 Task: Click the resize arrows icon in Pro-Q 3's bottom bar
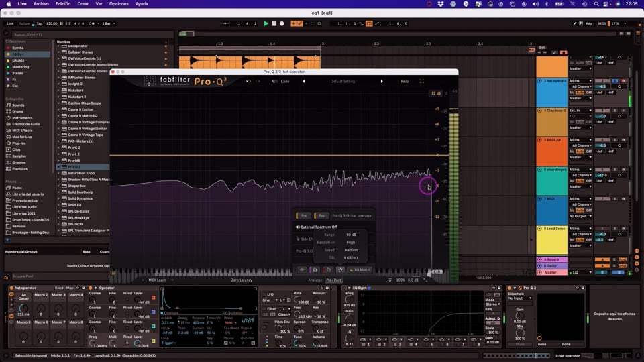pyautogui.click(x=425, y=280)
